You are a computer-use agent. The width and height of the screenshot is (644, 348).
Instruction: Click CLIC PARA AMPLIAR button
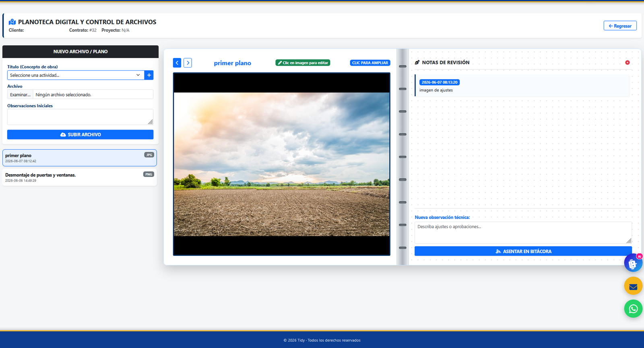click(370, 63)
